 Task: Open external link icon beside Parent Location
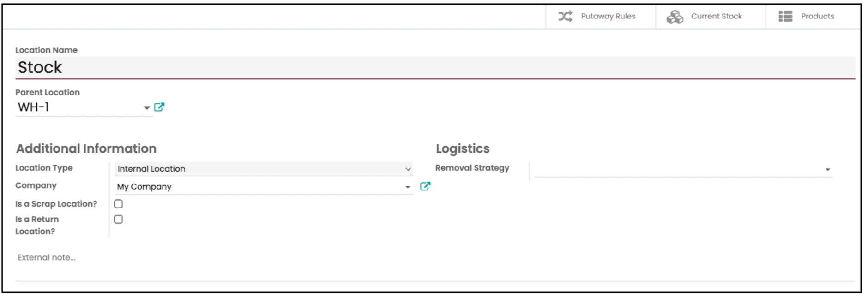[159, 107]
